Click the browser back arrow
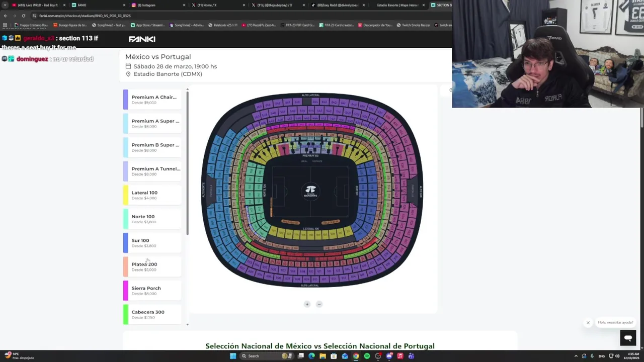This screenshot has width=644, height=362. tap(6, 16)
